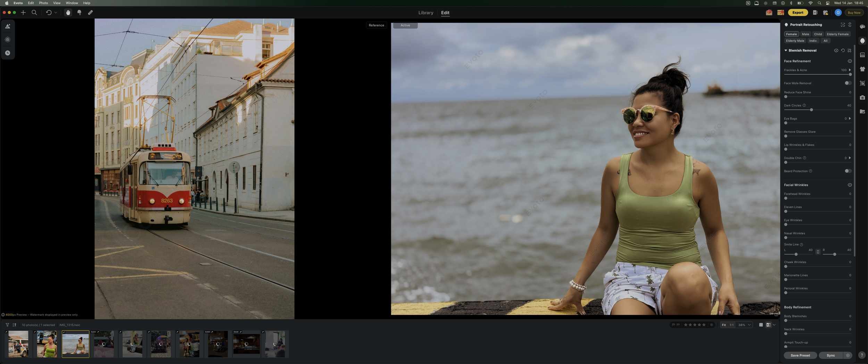Screen dimensions: 868x364
Task: Expand Freckles & Acne options arrow
Action: pos(850,70)
